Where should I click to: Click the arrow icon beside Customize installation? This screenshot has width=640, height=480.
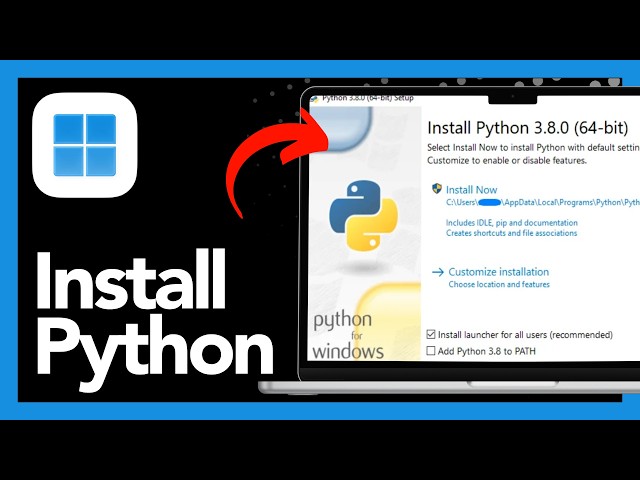438,272
